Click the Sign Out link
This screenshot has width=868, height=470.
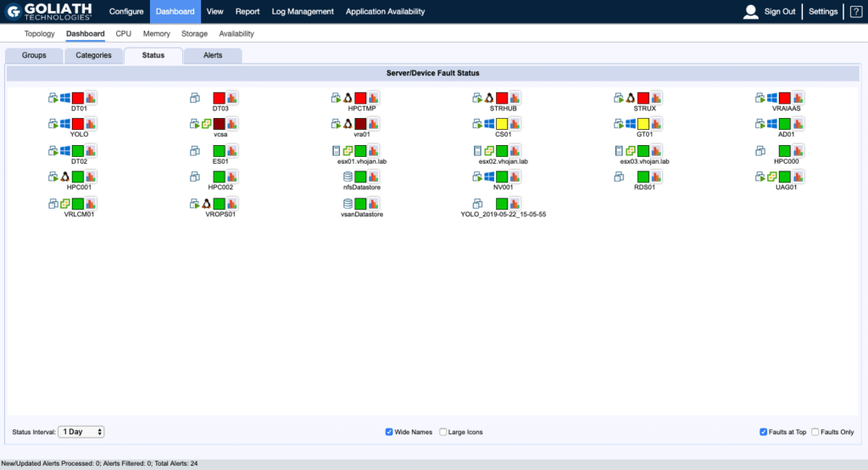pos(780,12)
